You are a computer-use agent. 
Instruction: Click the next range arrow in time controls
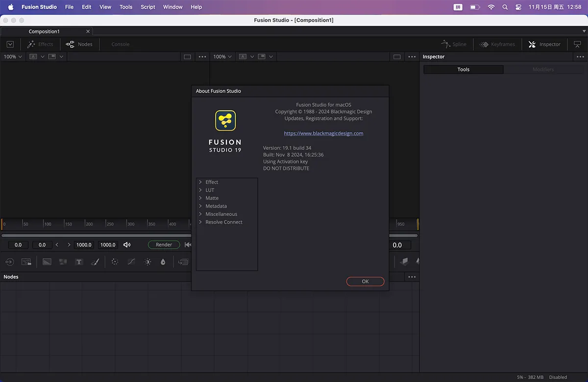point(69,245)
